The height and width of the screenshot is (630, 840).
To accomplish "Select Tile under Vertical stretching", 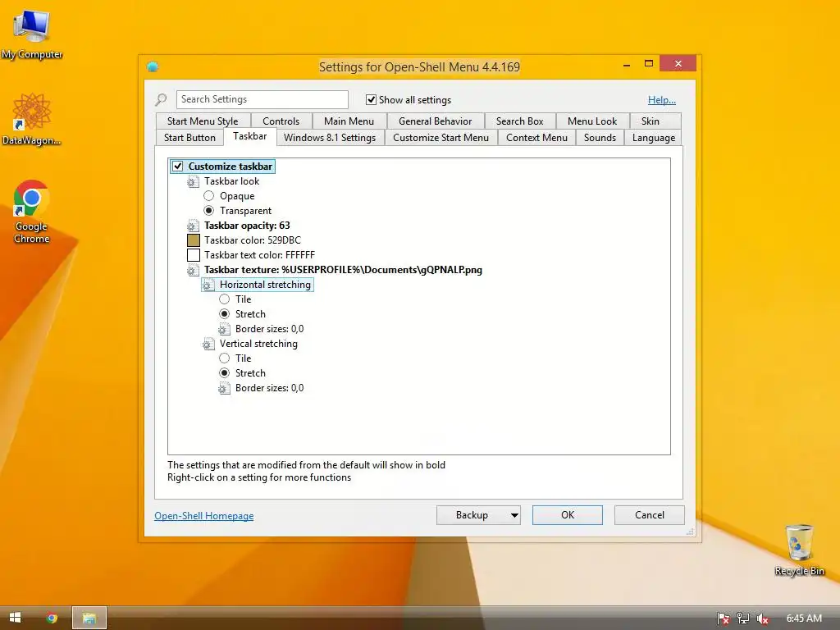I will tap(225, 358).
